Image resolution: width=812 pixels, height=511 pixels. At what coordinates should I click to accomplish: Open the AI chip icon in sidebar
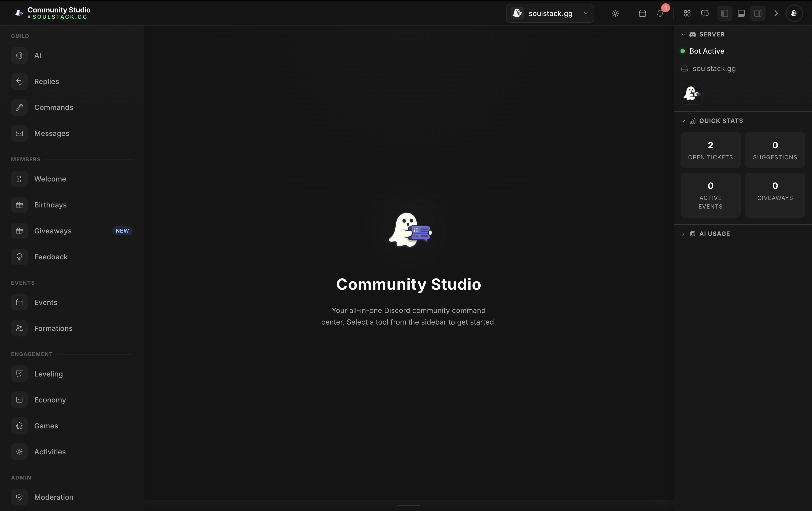pos(19,55)
